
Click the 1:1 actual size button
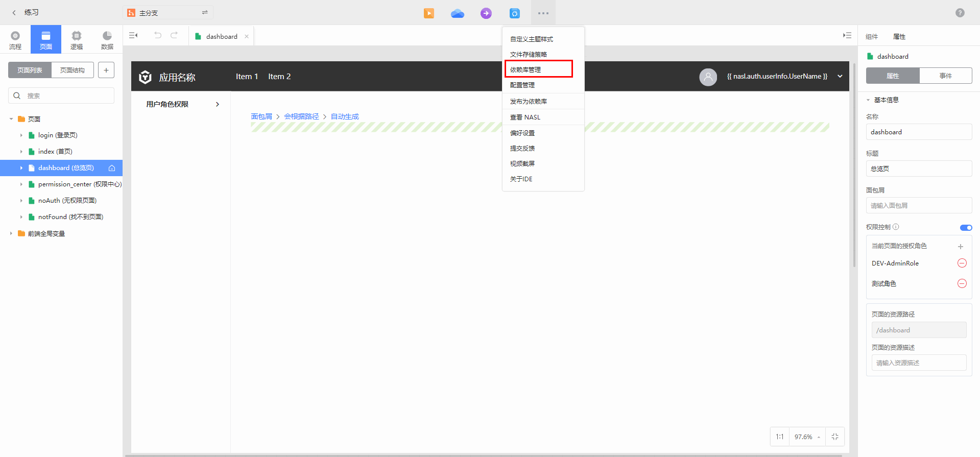tap(780, 437)
